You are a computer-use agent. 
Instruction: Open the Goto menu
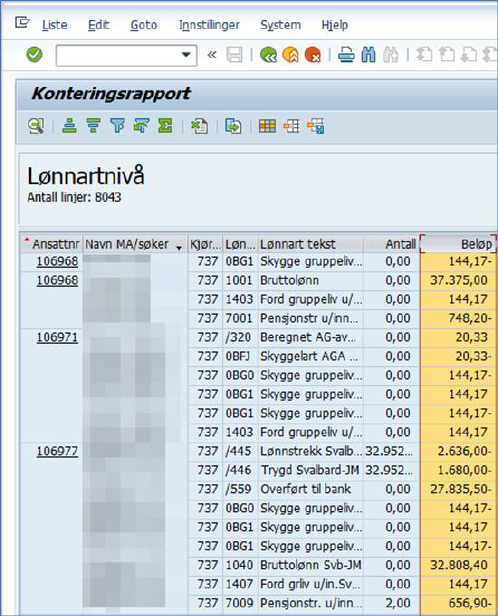tap(144, 25)
